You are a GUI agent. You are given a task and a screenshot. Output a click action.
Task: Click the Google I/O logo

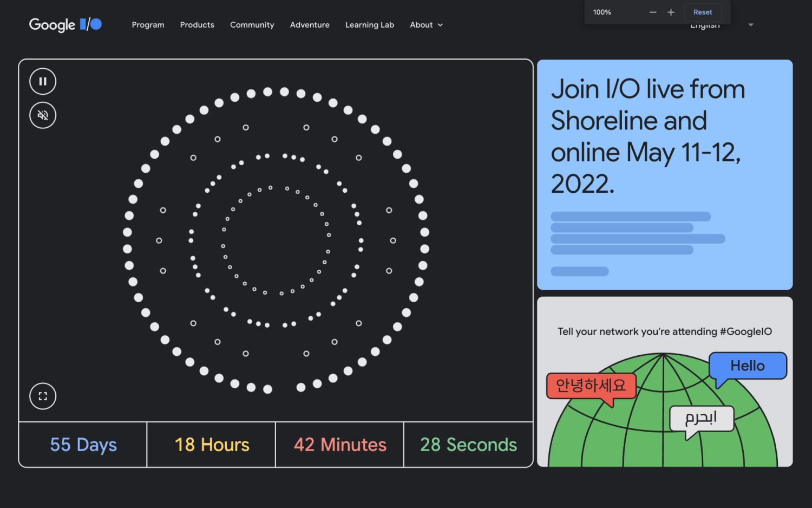pos(65,25)
